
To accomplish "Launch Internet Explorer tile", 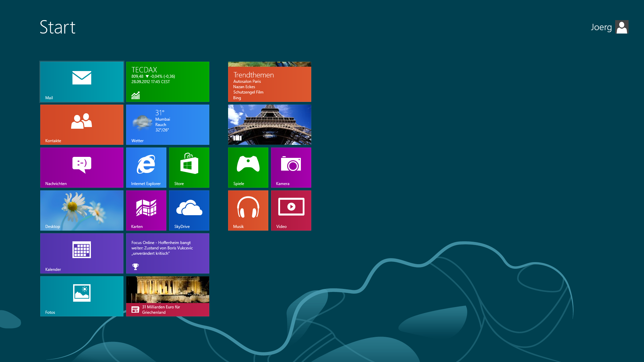I will tap(146, 168).
